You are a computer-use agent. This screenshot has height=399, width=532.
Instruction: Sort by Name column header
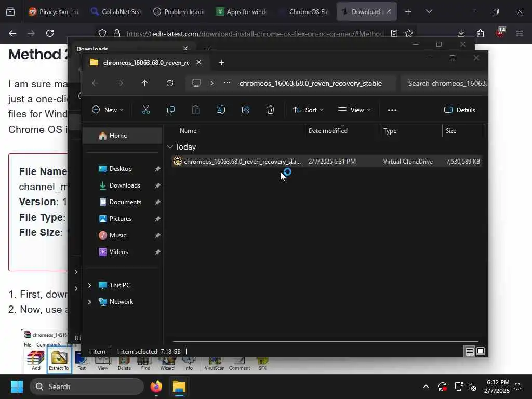tap(188, 130)
